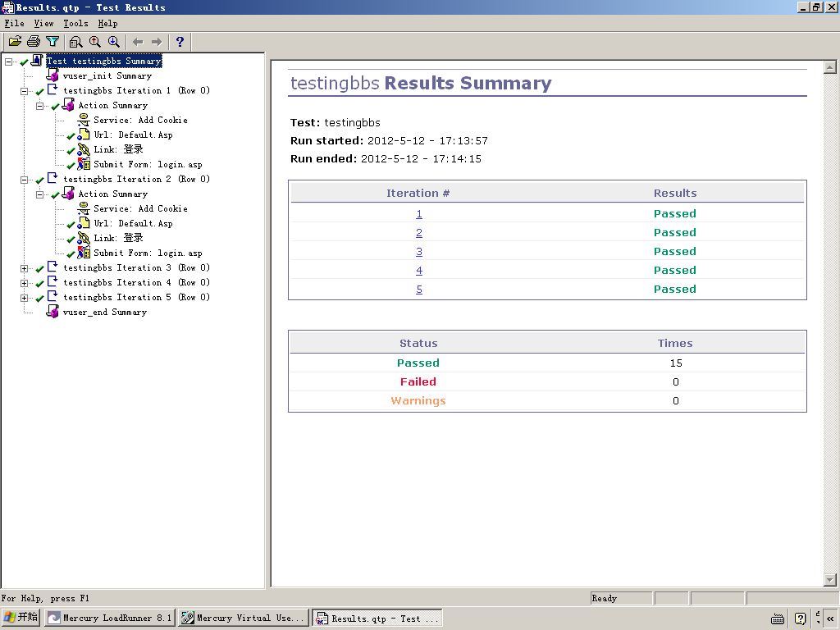Click the Iteration 3 node icon
The image size is (840, 630).
[x=52, y=267]
